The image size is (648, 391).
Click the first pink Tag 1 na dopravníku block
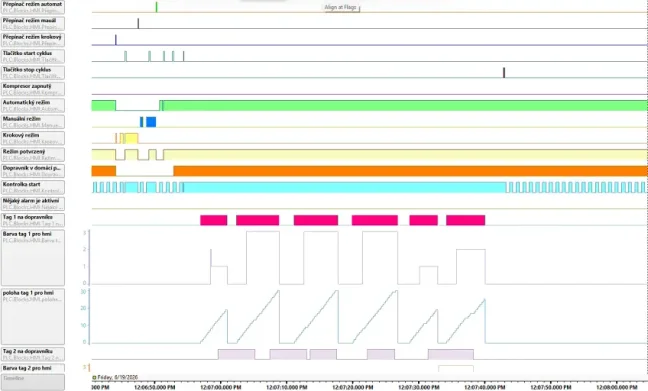point(214,220)
